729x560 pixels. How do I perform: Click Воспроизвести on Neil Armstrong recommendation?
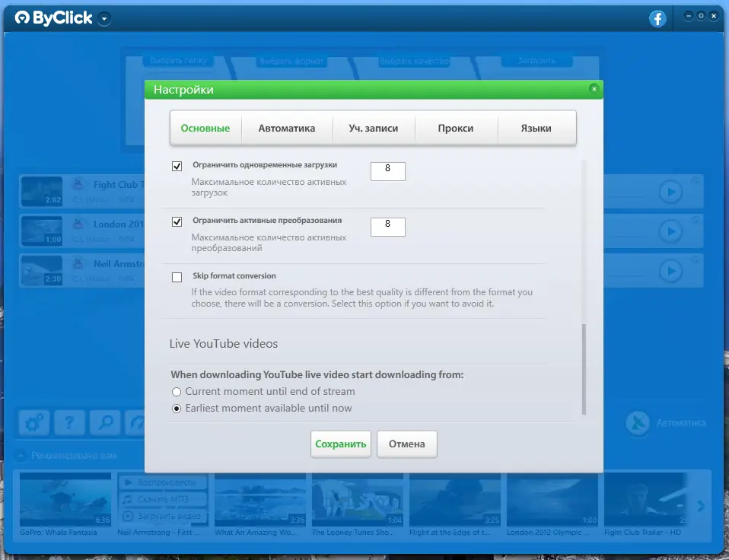pos(163,482)
